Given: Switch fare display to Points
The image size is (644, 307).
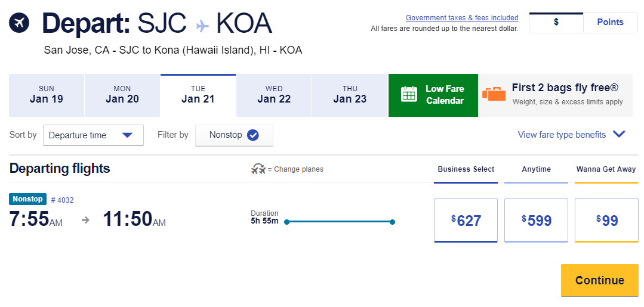Looking at the screenshot, I should 610,22.
